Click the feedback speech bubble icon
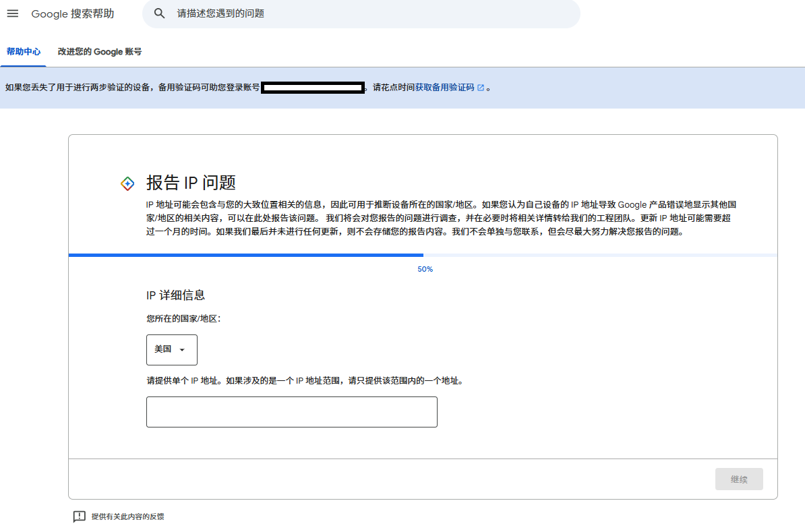The image size is (805, 532). click(79, 516)
